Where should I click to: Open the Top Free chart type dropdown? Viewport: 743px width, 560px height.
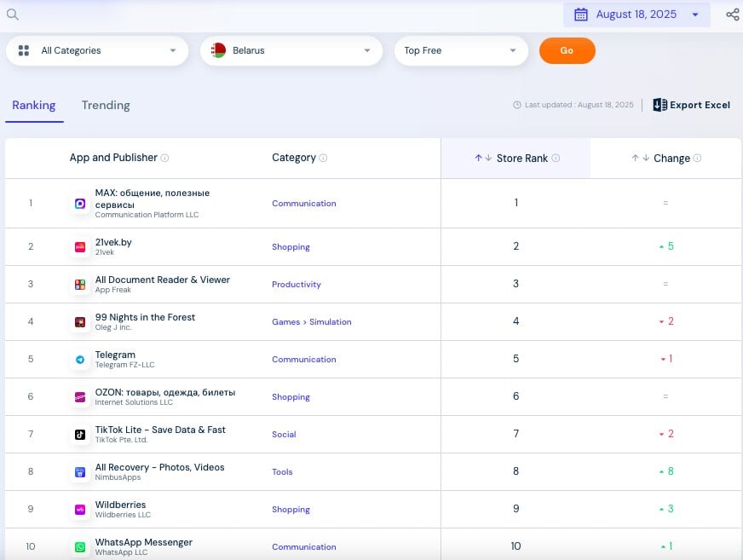461,50
